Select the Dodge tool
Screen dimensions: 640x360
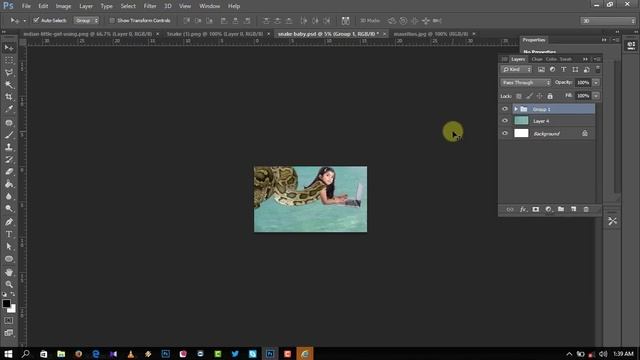click(9, 209)
